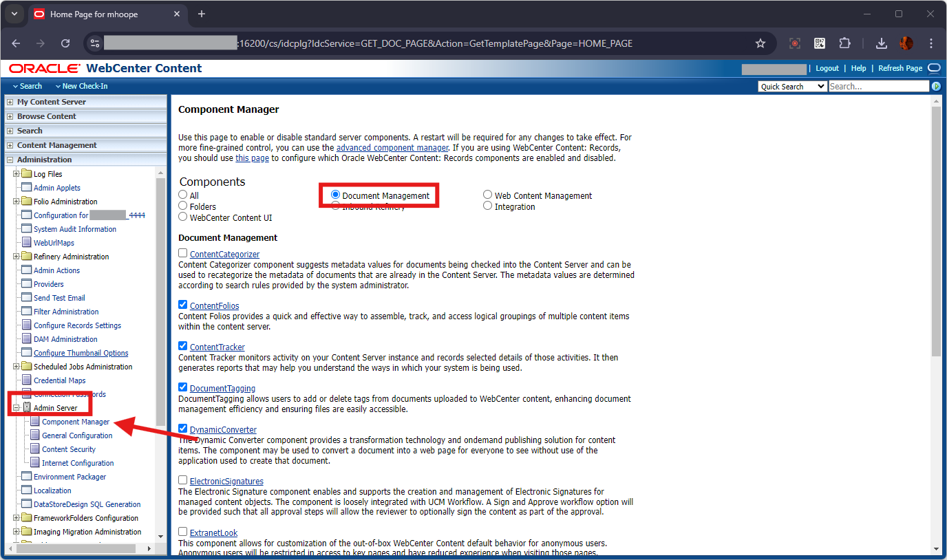Uncheck the ContentFolios checkbox
This screenshot has width=947, height=560.
coord(182,305)
